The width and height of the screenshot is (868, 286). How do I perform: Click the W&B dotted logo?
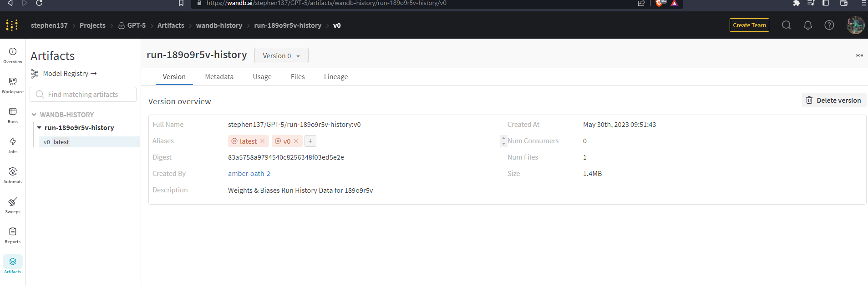12,25
